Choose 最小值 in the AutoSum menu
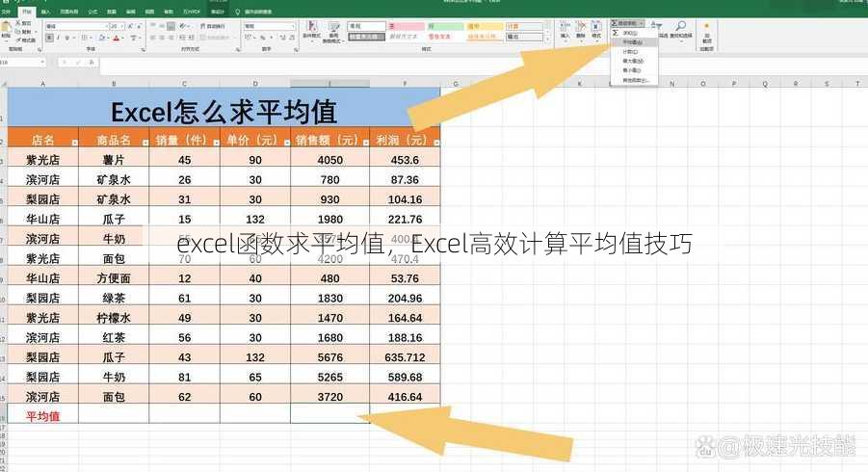This screenshot has width=868, height=472. 634,70
